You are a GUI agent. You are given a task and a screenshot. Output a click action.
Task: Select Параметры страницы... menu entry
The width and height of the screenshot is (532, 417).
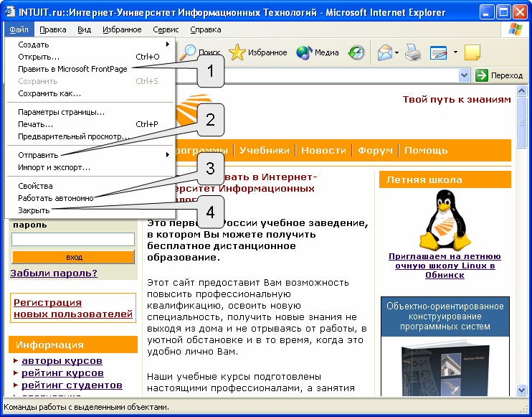90,112
